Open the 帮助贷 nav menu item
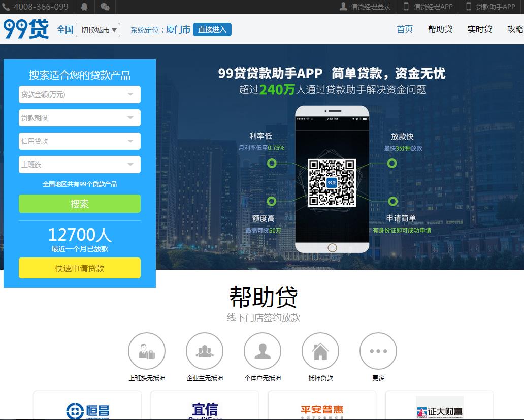Image resolution: width=524 pixels, height=420 pixels. click(x=440, y=29)
